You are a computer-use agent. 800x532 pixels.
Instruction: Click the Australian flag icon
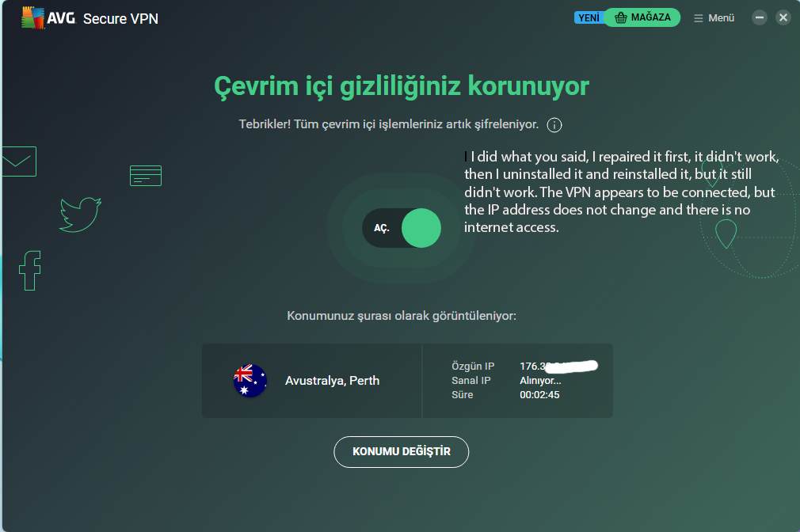click(250, 381)
